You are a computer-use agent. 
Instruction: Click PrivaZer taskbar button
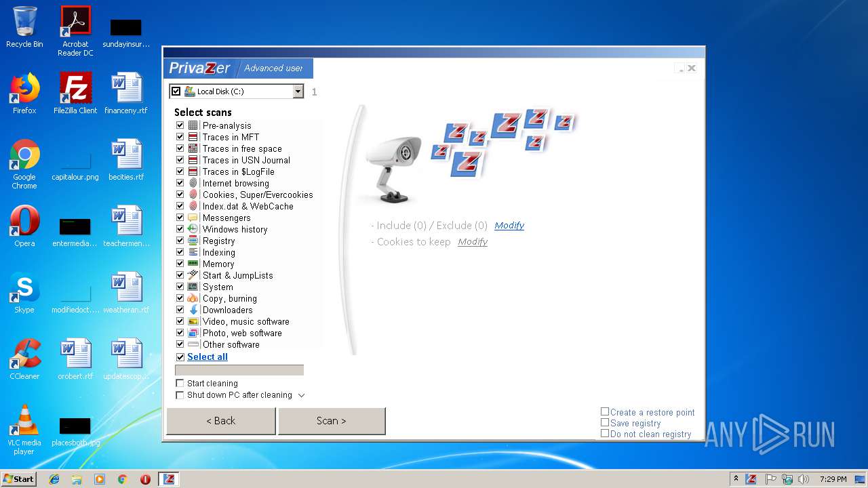(x=169, y=479)
